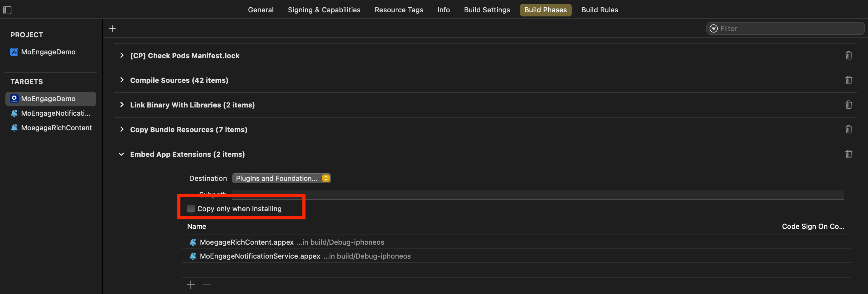Screen dimensions: 868x294
Task: Open the Destination dropdown menu
Action: coord(281,178)
